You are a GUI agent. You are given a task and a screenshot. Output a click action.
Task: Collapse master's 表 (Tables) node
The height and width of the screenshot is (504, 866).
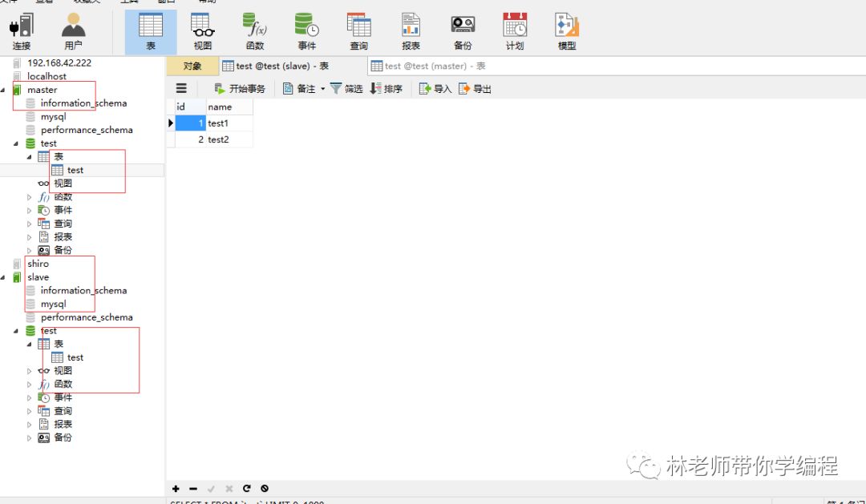pyautogui.click(x=30, y=157)
